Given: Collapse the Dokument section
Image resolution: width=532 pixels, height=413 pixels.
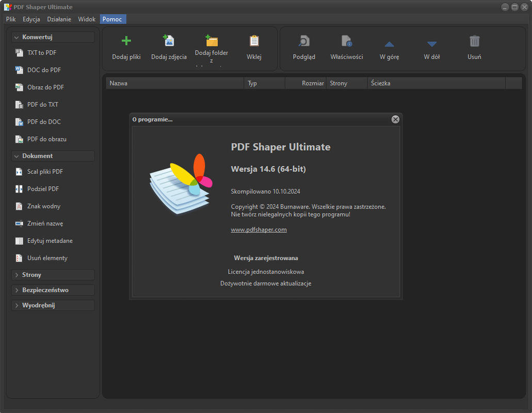Looking at the screenshot, I should pyautogui.click(x=53, y=156).
